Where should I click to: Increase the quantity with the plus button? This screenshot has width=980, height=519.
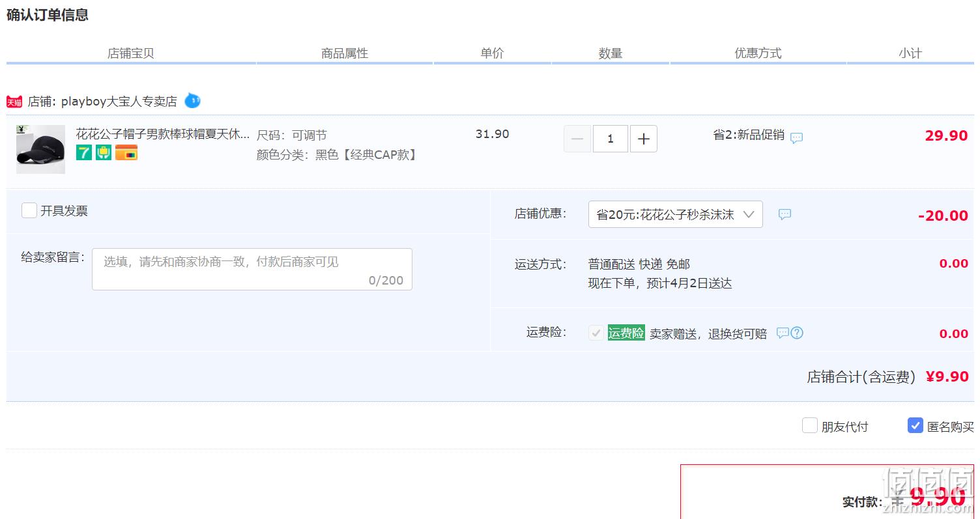point(644,139)
